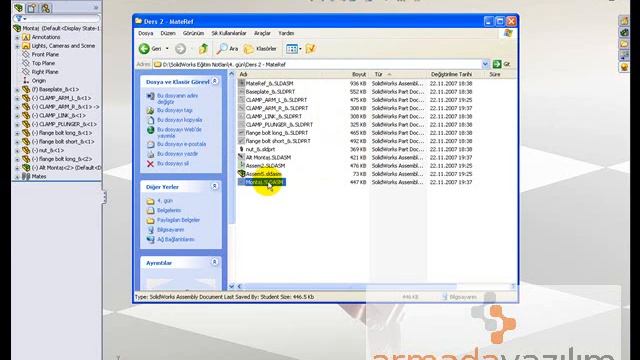Select CLAMP_PLUNGER_&<1> in the feature tree
The width and height of the screenshot is (640, 360).
point(64,124)
